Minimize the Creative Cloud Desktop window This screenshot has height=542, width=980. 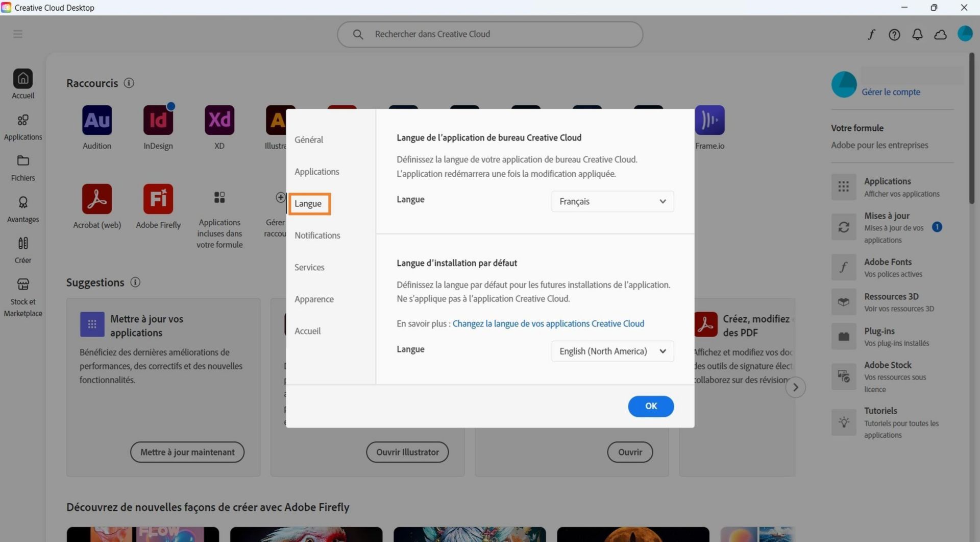[904, 8]
